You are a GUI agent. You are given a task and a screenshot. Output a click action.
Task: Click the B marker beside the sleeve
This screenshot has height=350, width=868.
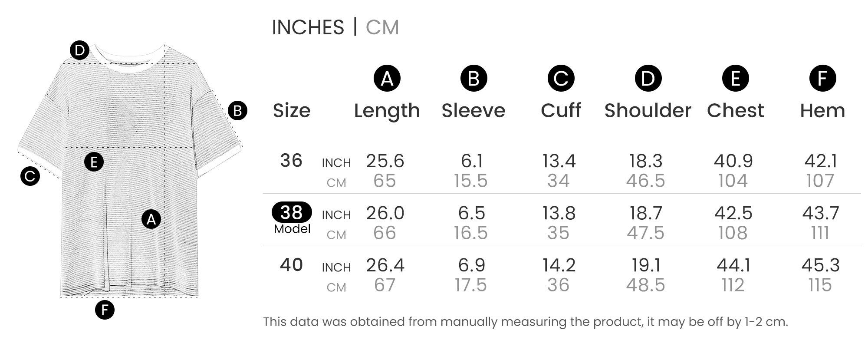(237, 111)
